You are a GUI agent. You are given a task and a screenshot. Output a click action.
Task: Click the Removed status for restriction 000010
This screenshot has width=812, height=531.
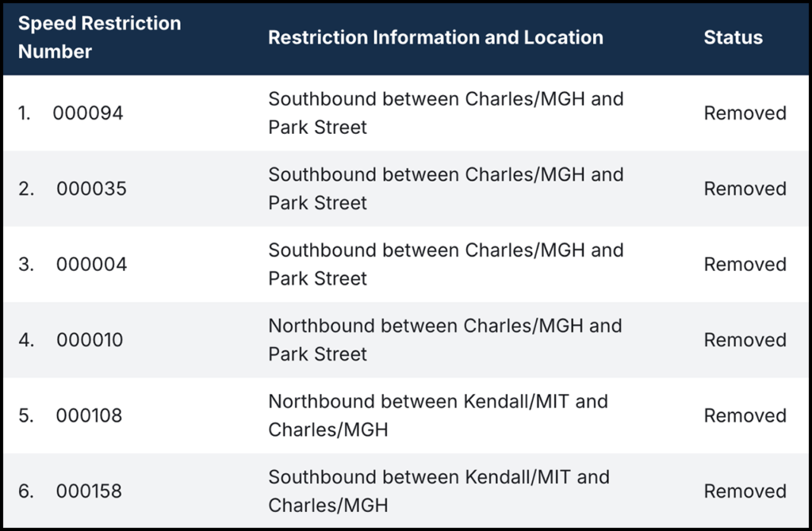pos(745,340)
